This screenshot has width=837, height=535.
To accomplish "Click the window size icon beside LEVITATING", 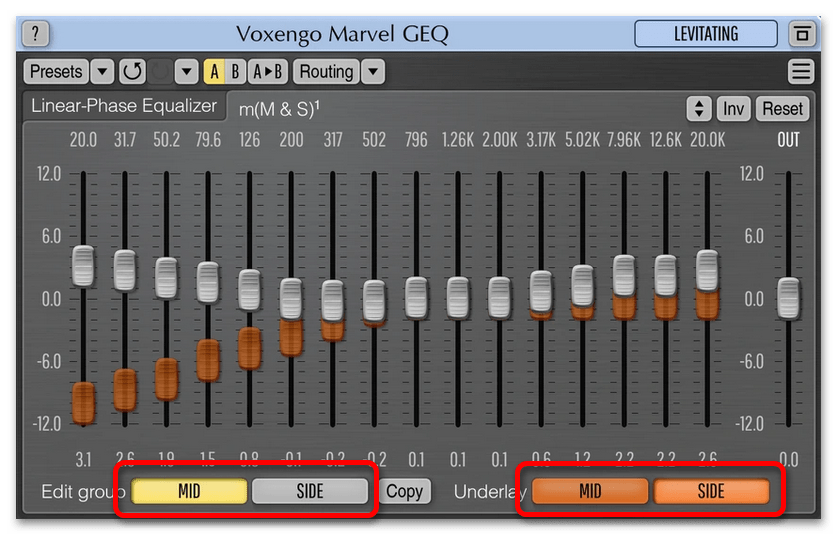I will tap(801, 34).
